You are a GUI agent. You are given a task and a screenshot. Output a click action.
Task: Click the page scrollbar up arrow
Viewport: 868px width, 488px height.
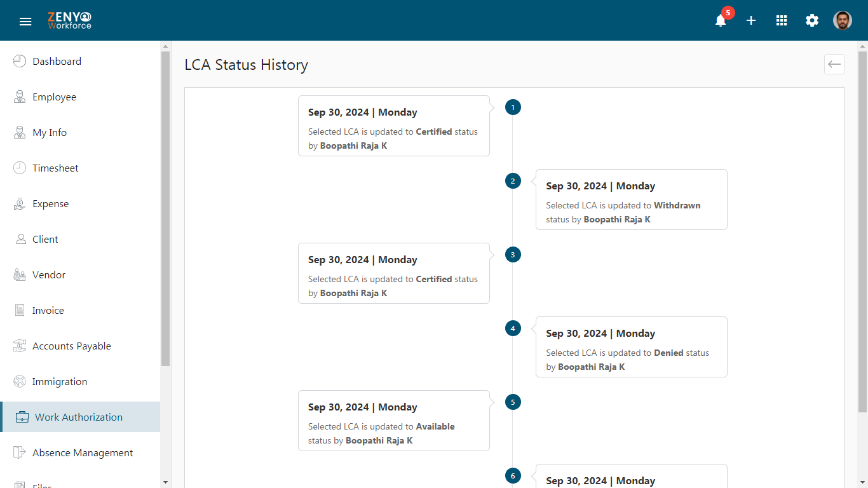(x=863, y=46)
